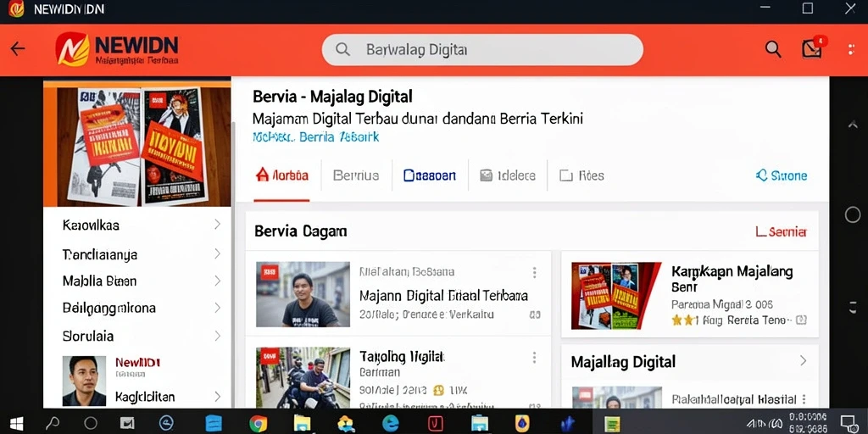This screenshot has width=868, height=434.
Task: Open Chrome from the taskbar
Action: pos(258,424)
